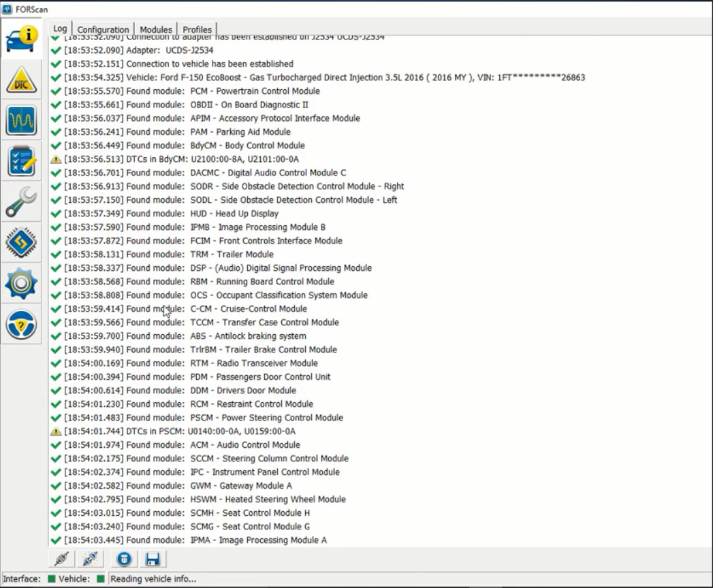Click the warning icon beside DTCs in BdyCM
Screen dimensions: 713x588
56,159
